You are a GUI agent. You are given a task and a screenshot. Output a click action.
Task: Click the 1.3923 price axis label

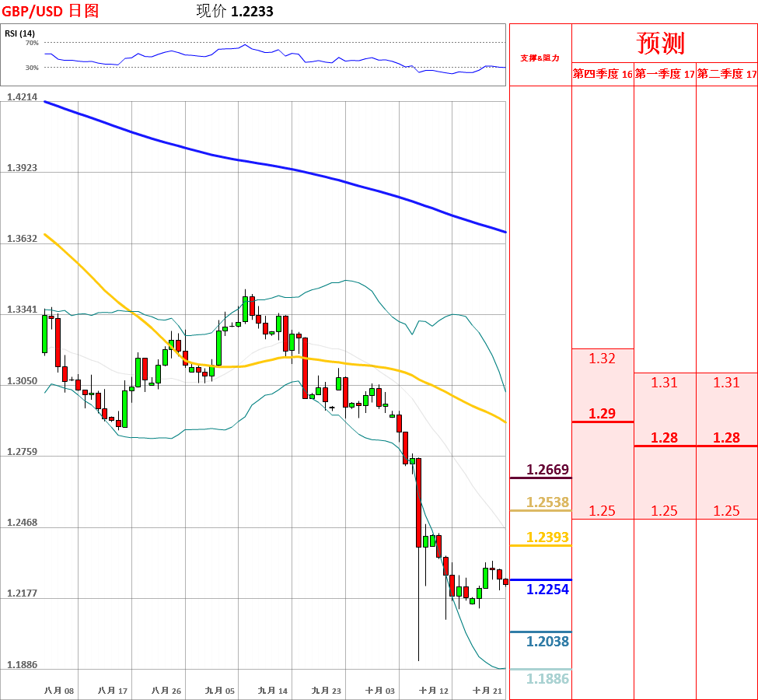(23, 167)
